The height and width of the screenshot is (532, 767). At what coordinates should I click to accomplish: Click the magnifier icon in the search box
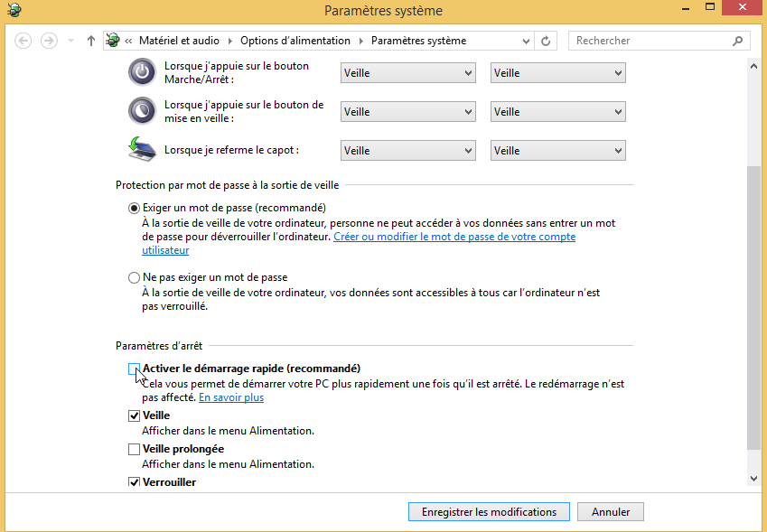coord(738,41)
